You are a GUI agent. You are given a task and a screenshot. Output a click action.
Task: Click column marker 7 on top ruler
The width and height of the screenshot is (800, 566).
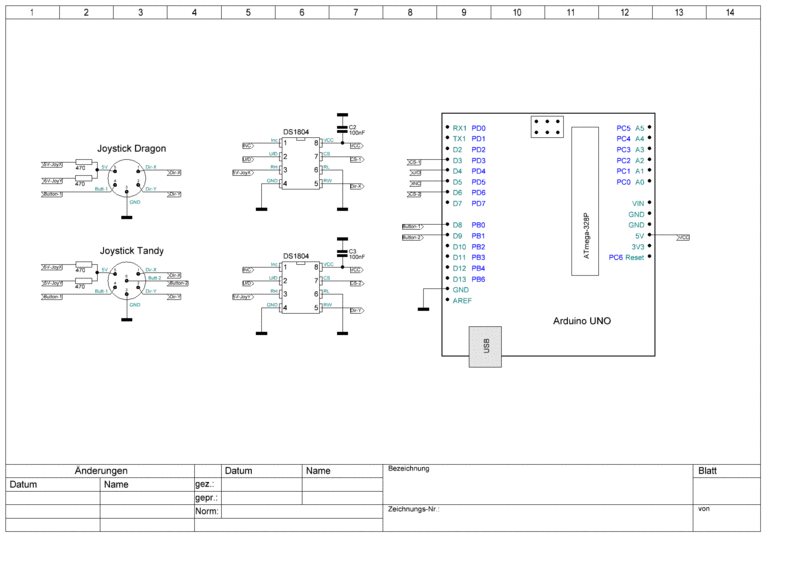tap(356, 12)
